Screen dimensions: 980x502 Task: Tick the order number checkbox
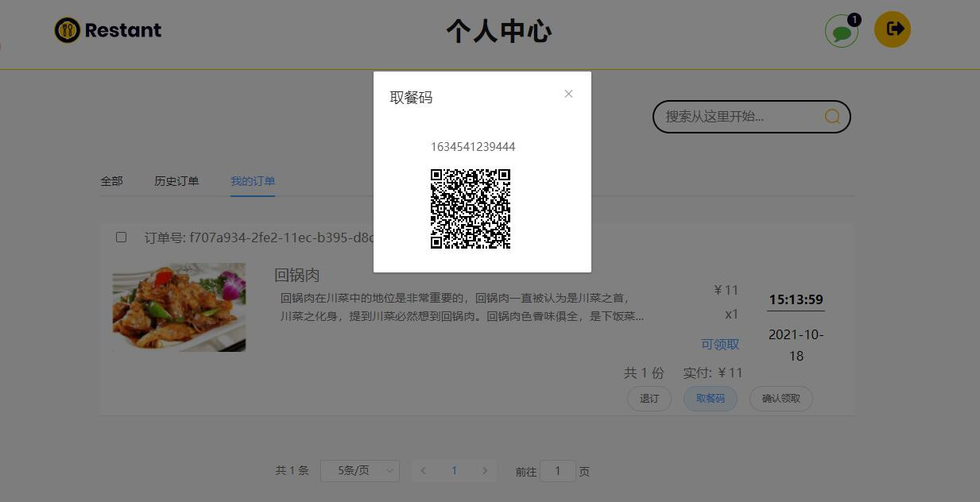click(x=121, y=237)
